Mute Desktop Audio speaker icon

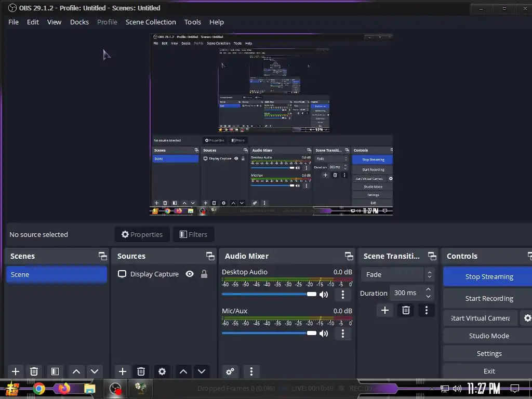coord(324,295)
